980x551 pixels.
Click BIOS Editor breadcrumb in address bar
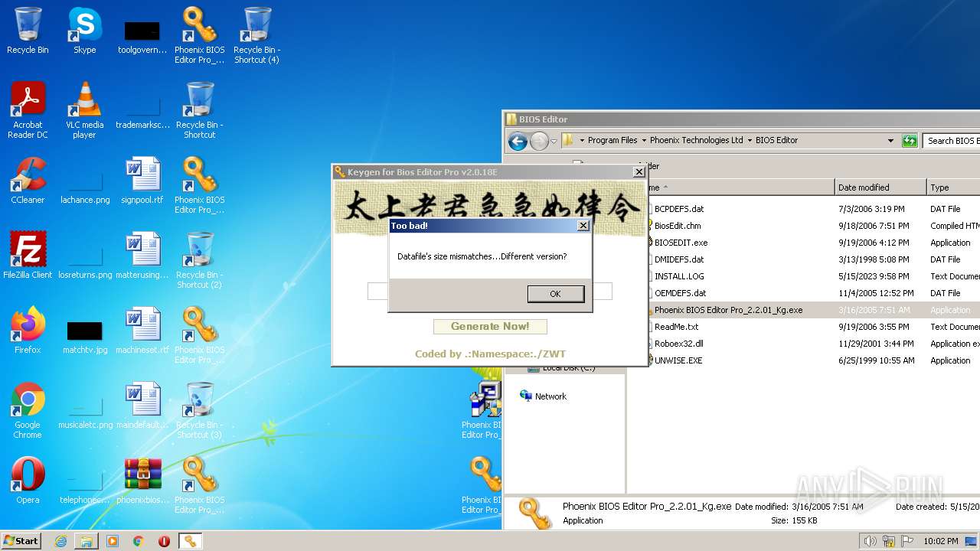tap(776, 141)
